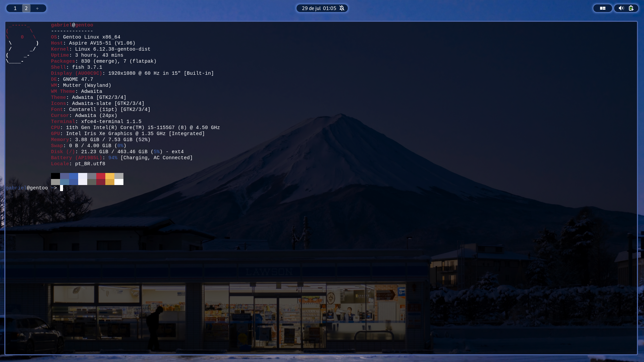Screen dimensions: 644x362
Task: Click the 'WM: Mutter (Wayland)' line
Action: pyautogui.click(x=81, y=85)
